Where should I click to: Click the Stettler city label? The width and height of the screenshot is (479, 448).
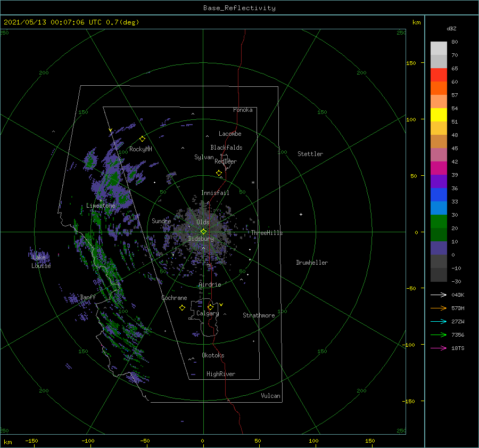tap(310, 154)
